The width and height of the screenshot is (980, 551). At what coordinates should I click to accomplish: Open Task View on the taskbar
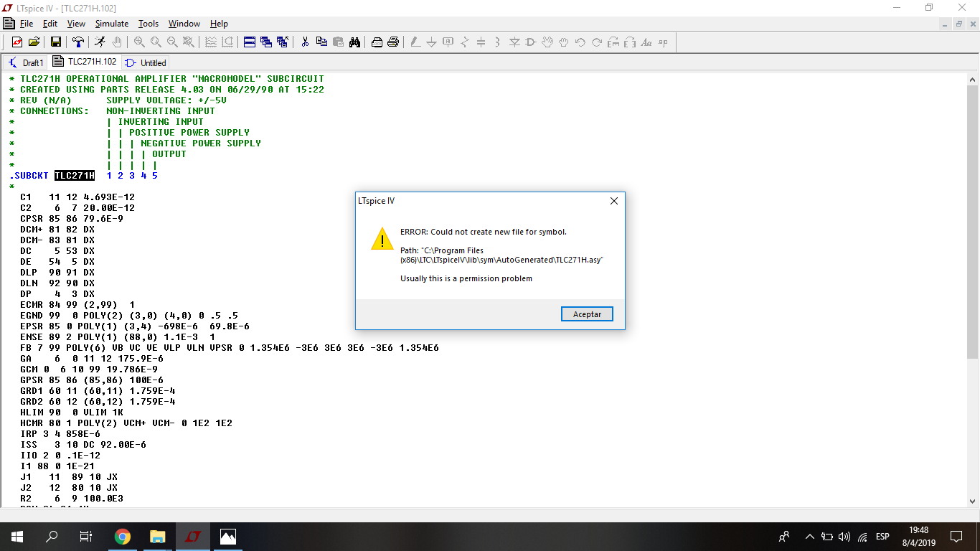tap(86, 536)
